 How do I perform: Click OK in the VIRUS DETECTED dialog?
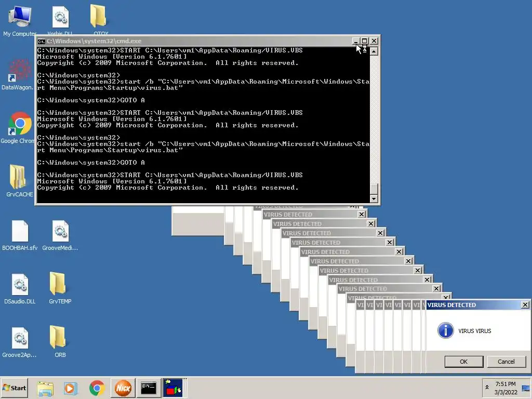[464, 362]
